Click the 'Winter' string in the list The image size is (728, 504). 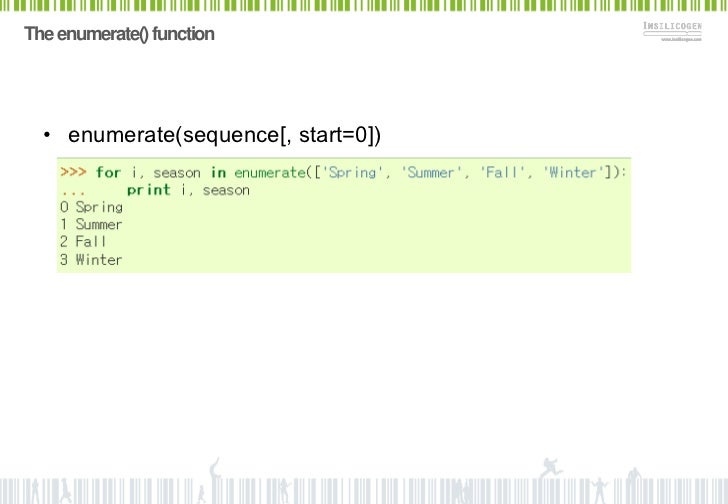click(x=574, y=172)
